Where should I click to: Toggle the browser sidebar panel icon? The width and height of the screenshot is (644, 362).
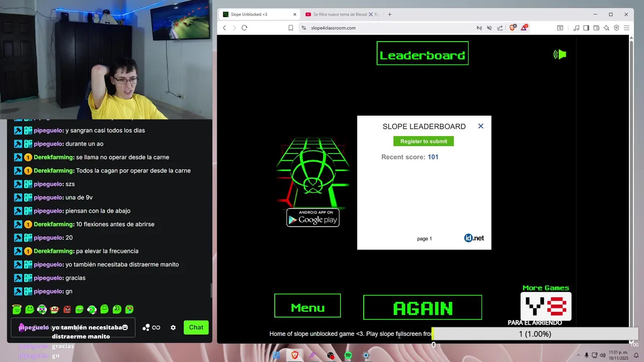586,28
